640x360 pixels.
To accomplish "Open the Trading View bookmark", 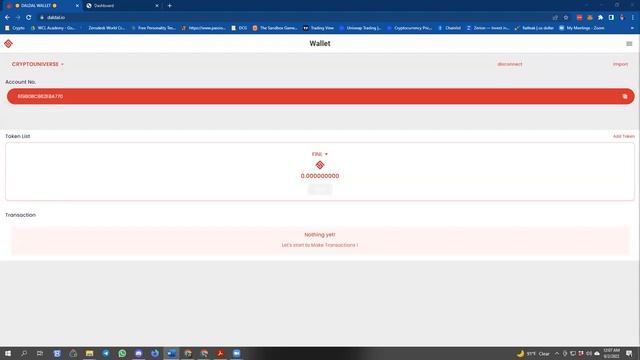I will (x=318, y=28).
